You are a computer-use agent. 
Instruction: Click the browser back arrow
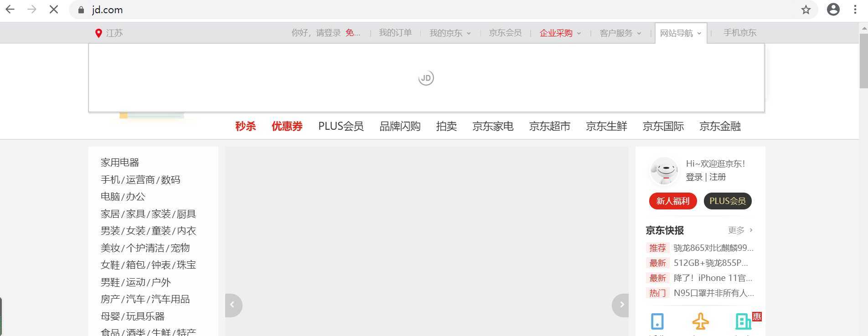pos(10,10)
